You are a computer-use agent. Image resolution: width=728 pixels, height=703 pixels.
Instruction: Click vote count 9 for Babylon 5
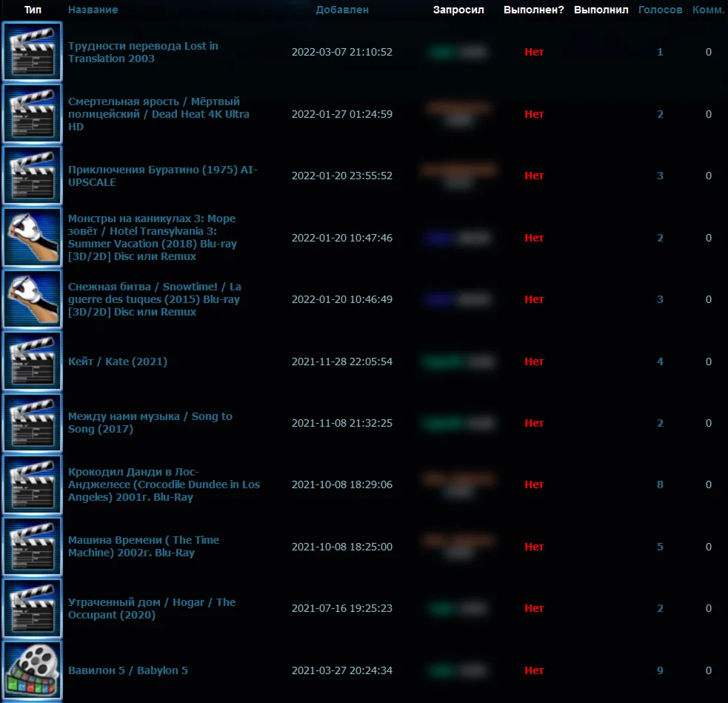tap(660, 670)
